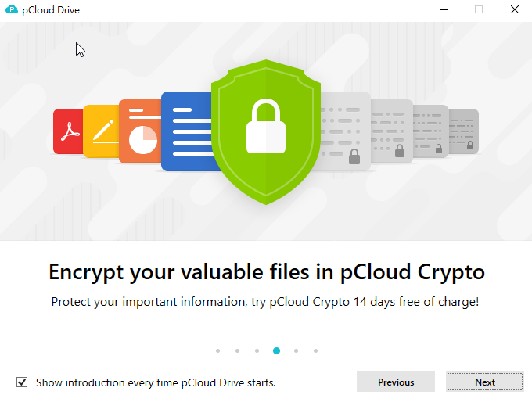Click the blue text document icon
Screen dimensions: 532x402
click(x=186, y=131)
